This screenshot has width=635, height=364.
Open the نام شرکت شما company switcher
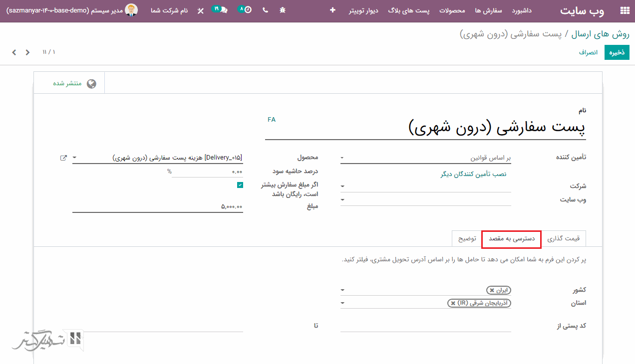coord(169,10)
